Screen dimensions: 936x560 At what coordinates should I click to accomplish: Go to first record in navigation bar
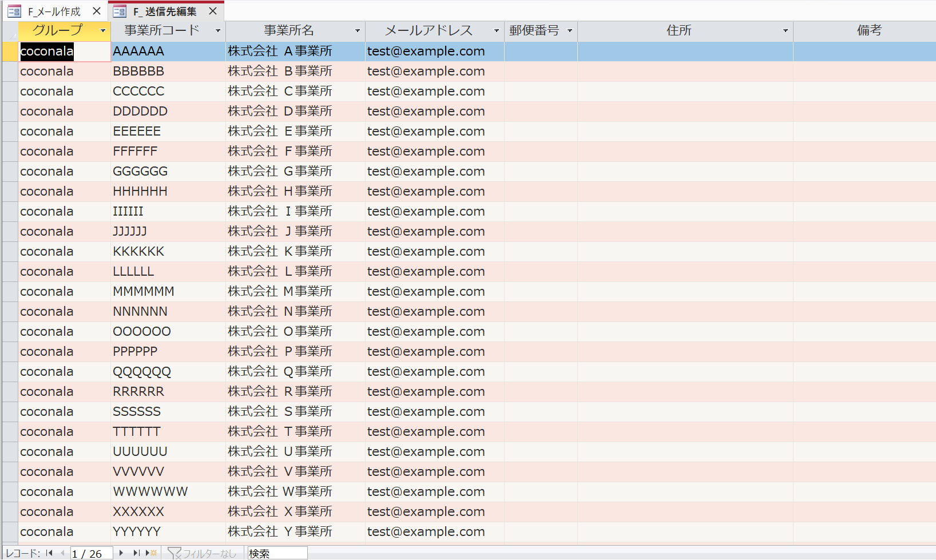pyautogui.click(x=49, y=553)
